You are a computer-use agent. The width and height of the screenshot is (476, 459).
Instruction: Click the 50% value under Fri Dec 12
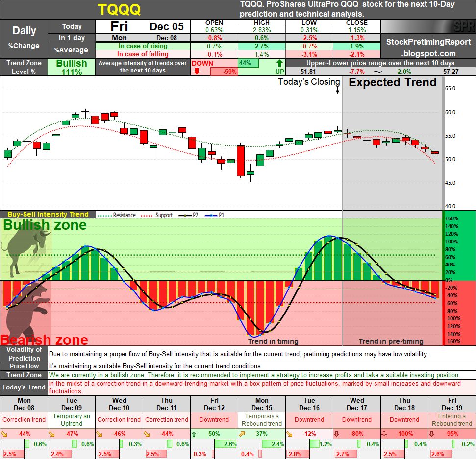tap(214, 434)
